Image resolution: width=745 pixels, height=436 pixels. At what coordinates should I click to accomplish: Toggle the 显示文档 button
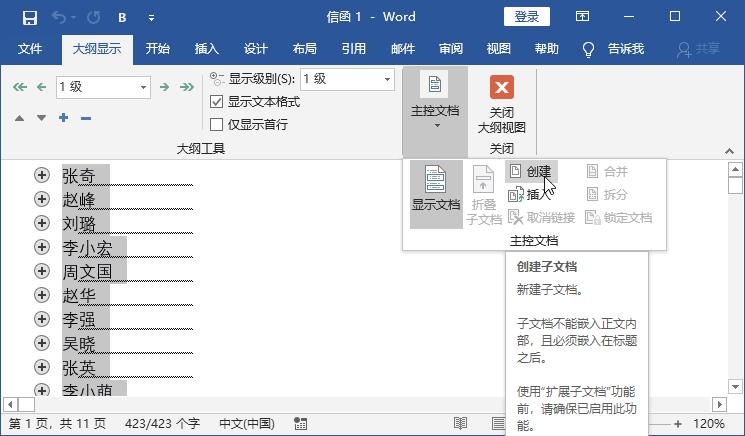tap(436, 194)
